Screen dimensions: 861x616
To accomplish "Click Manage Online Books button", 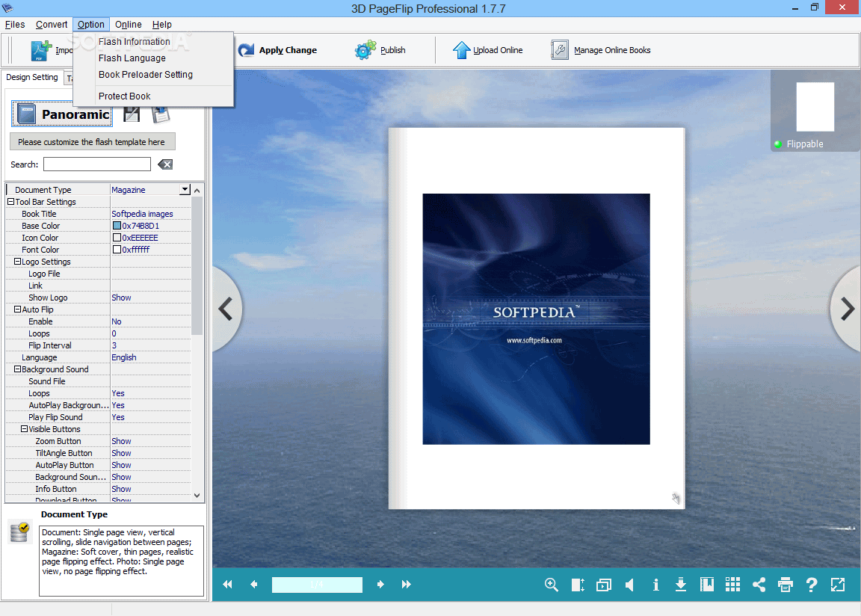I will [601, 50].
